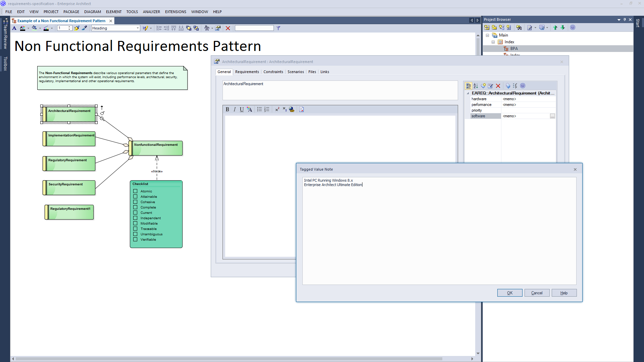Click the align tops icon
This screenshot has height=362, width=644.
[174, 28]
